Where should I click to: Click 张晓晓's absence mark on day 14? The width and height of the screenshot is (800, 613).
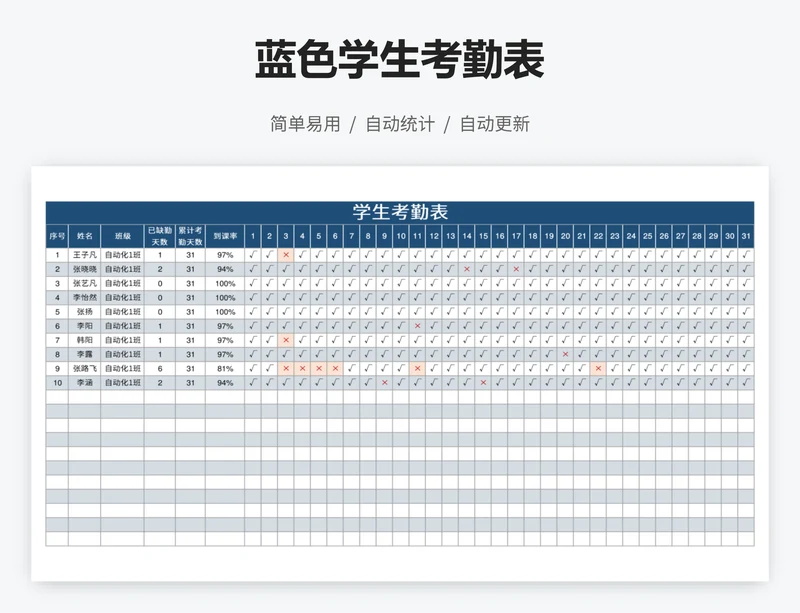(467, 269)
